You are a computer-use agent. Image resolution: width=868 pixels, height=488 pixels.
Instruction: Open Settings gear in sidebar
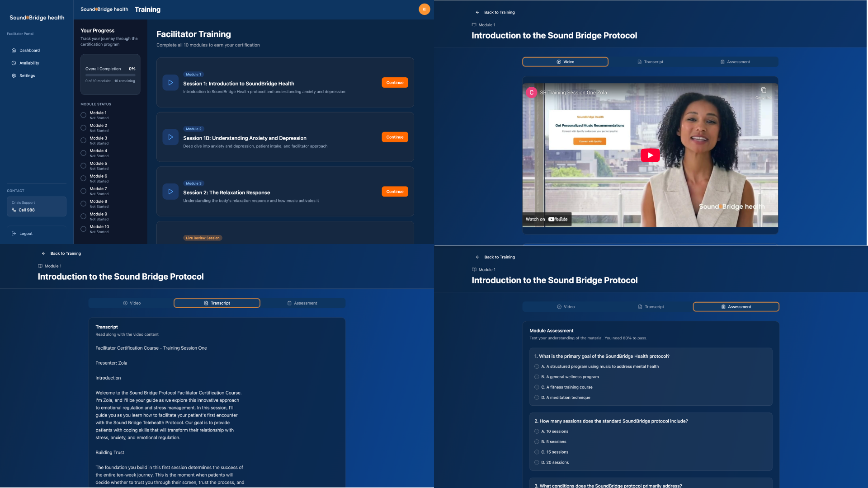(14, 76)
